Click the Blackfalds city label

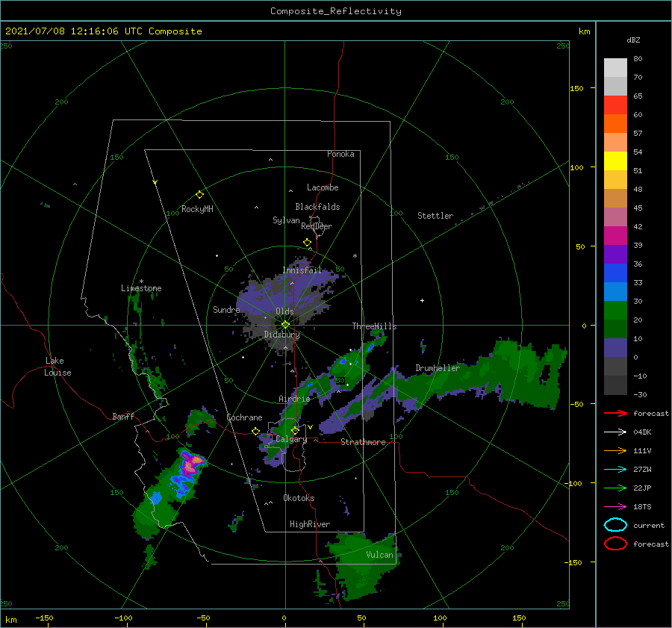(x=317, y=207)
